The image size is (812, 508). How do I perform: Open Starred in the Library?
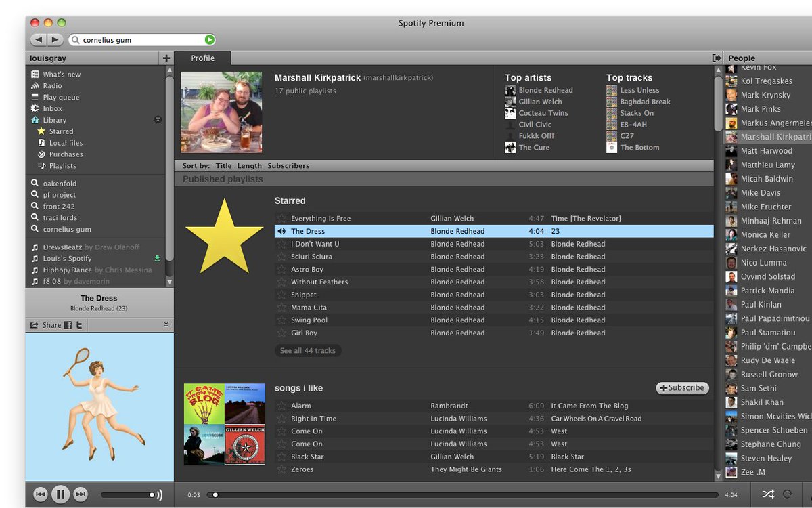61,132
